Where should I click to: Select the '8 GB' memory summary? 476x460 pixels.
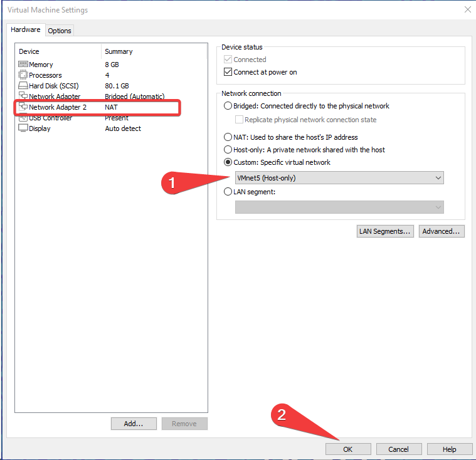[112, 65]
